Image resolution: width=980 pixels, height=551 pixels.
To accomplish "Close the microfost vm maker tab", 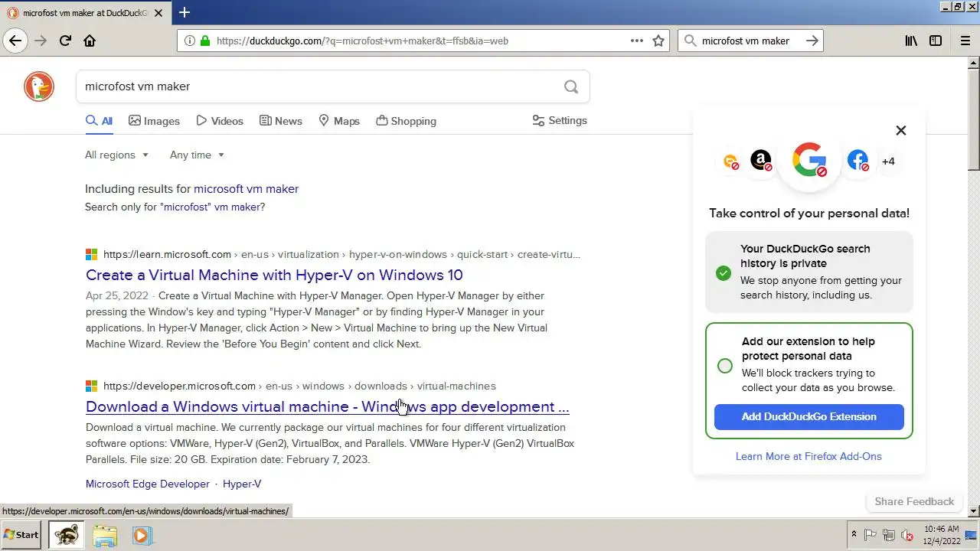I will 158,13.
